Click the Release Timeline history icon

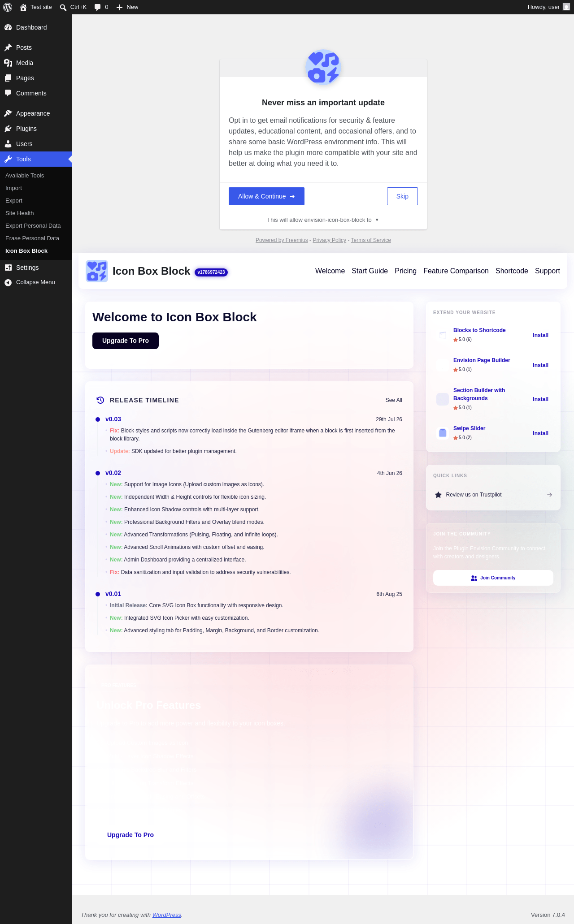pyautogui.click(x=100, y=400)
